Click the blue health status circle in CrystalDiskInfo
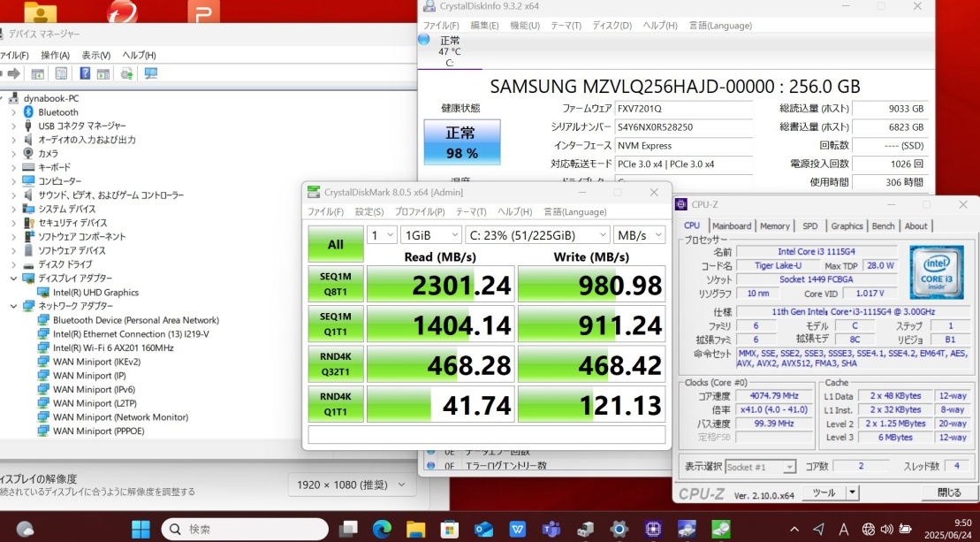The width and height of the screenshot is (980, 542). (424, 40)
